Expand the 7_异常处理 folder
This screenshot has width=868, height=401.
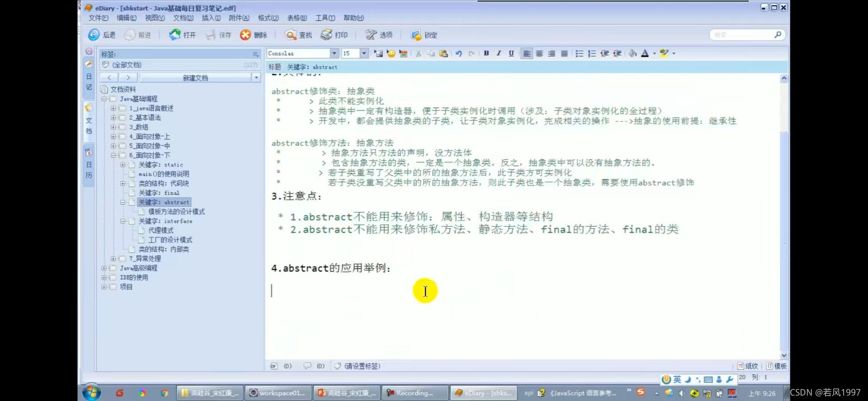pos(113,258)
